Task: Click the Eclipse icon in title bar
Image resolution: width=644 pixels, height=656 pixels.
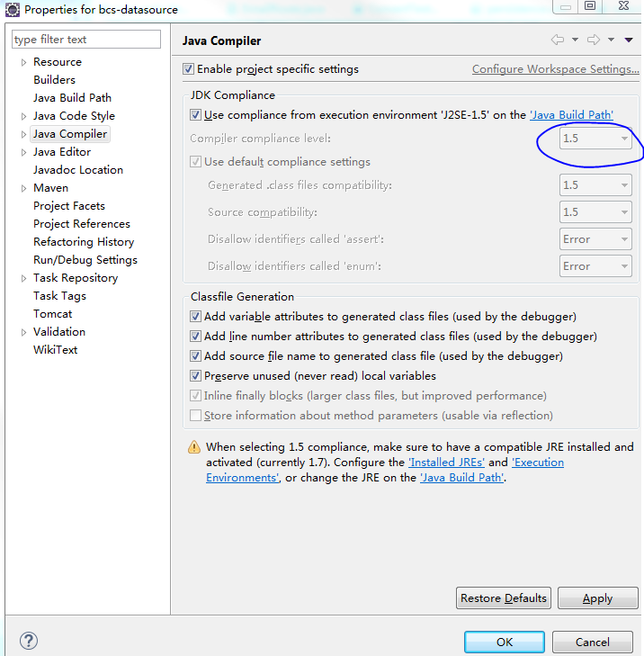Action: point(12,10)
